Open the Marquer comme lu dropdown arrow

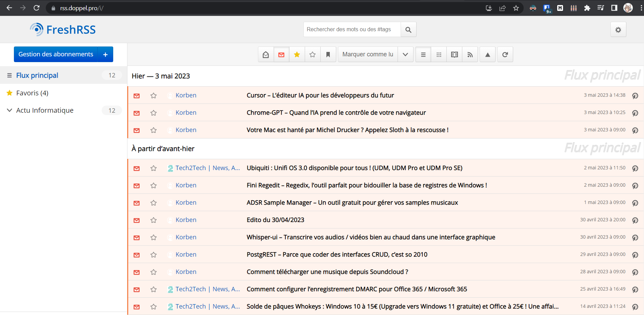point(405,54)
